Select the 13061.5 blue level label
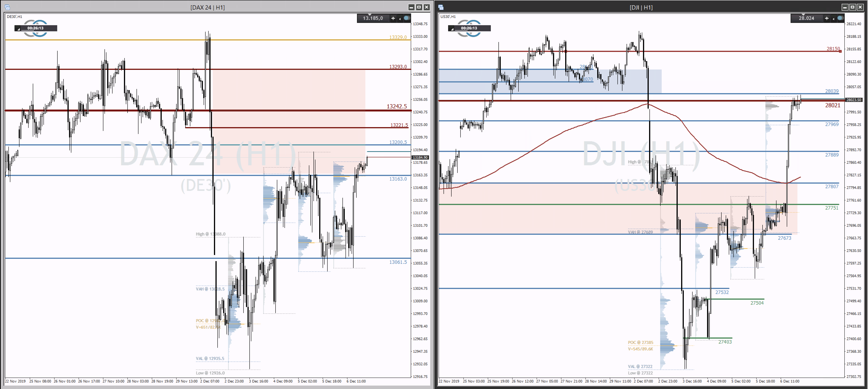 pyautogui.click(x=398, y=262)
